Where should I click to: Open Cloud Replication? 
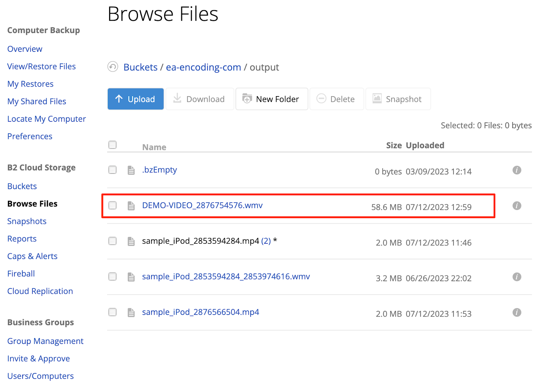point(40,291)
